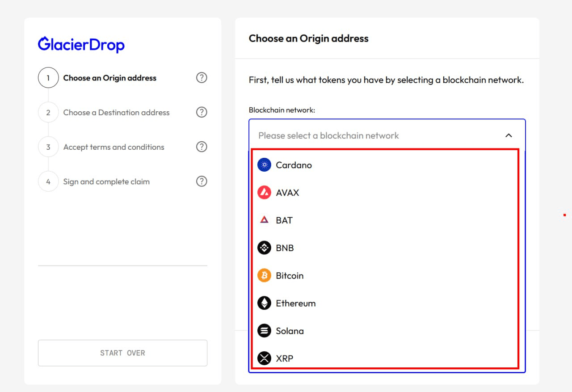The image size is (572, 392).
Task: Click the AVAX red logo icon
Action: (x=264, y=193)
